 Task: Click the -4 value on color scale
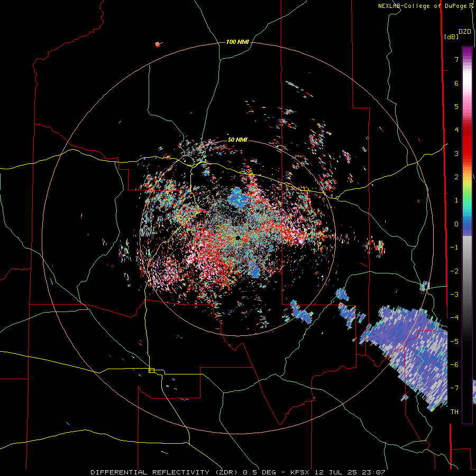(454, 318)
